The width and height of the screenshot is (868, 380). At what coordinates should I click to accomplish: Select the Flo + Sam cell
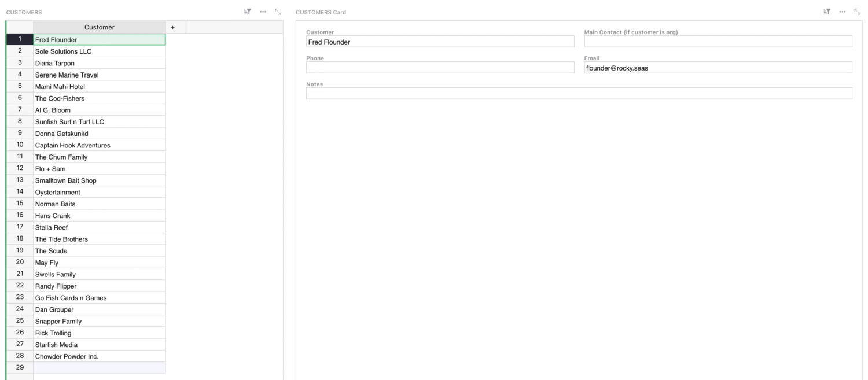[x=100, y=169]
